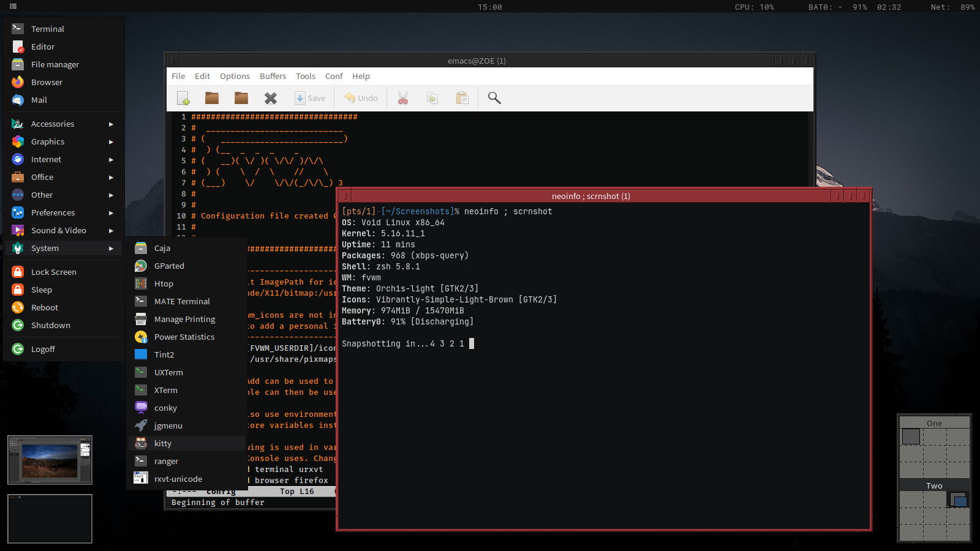Open GParted from the System submenu

169,266
